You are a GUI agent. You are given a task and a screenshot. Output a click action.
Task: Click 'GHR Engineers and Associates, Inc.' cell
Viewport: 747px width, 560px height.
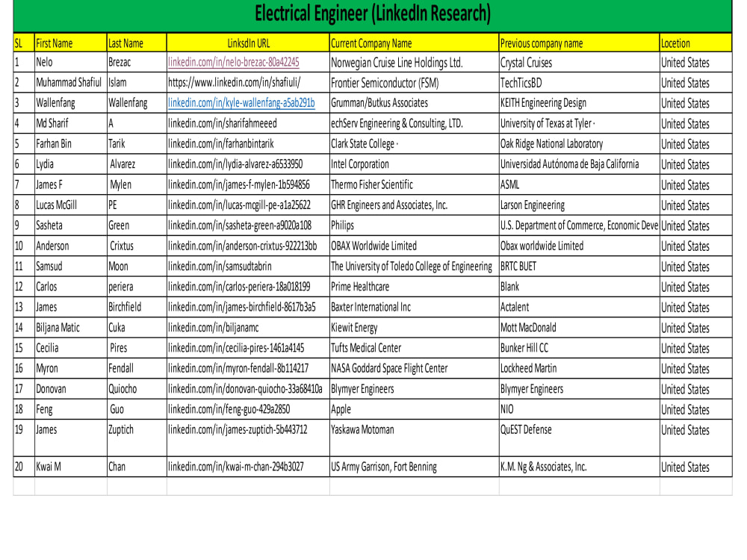414,205
